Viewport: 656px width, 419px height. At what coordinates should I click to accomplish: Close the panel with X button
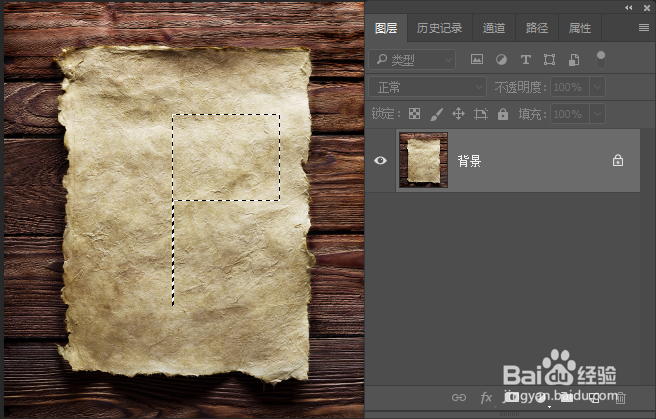pyautogui.click(x=647, y=8)
